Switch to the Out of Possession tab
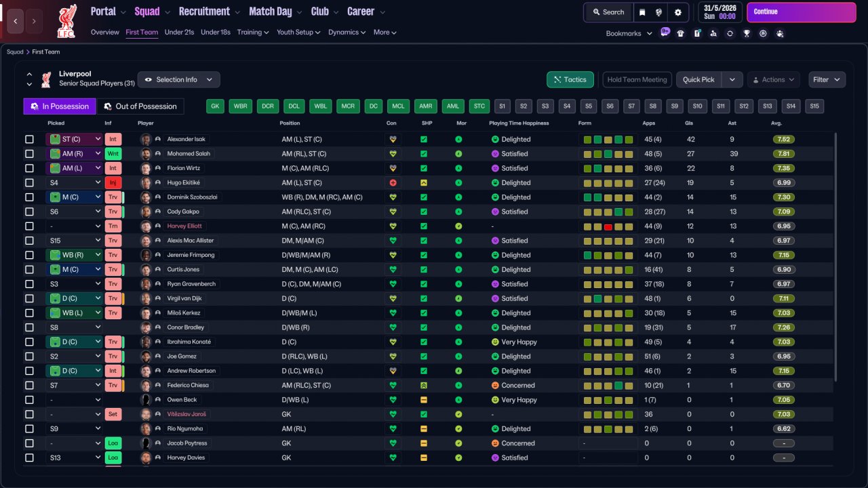The image size is (868, 488). pos(141,106)
